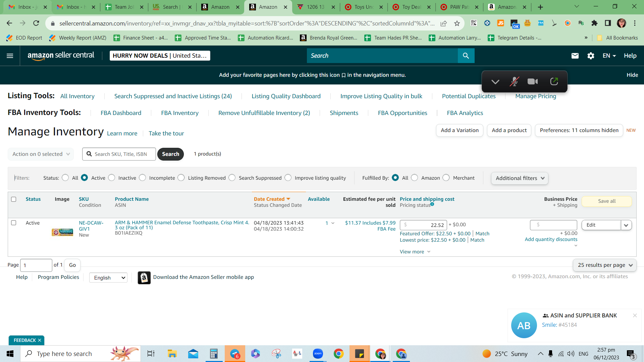The width and height of the screenshot is (644, 362).
Task: Select the Search Suppressed filter
Action: (x=232, y=178)
